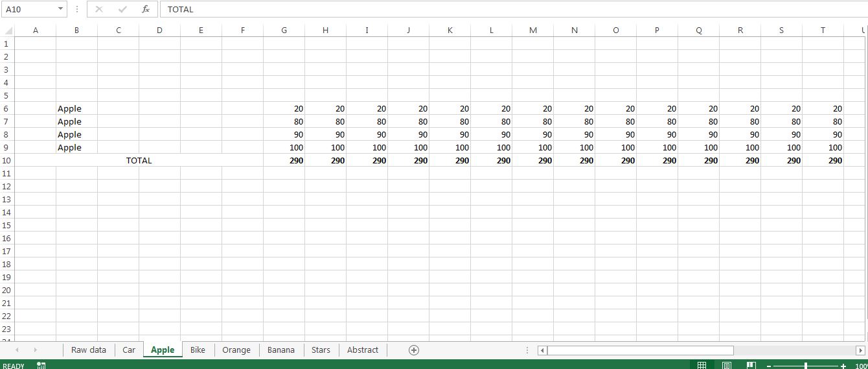Open the Name Box dropdown arrow
This screenshot has height=369, width=868.
point(60,9)
